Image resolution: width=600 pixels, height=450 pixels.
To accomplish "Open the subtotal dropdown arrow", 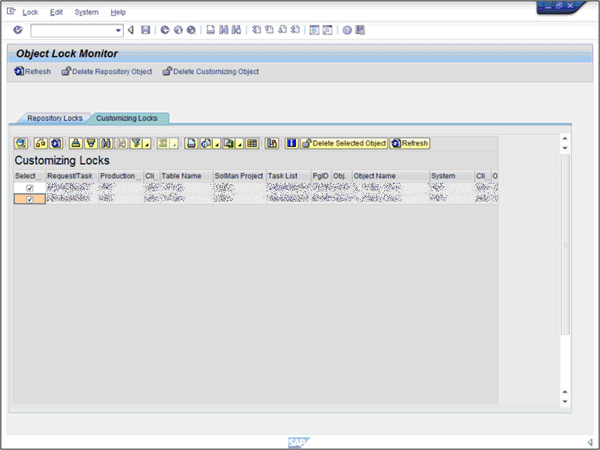I will point(174,143).
